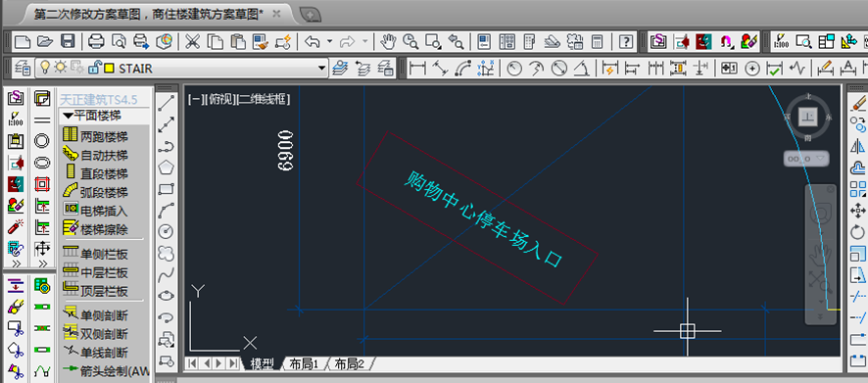Select the Revision Cloud tool
The height and width of the screenshot is (383, 868).
[x=167, y=253]
